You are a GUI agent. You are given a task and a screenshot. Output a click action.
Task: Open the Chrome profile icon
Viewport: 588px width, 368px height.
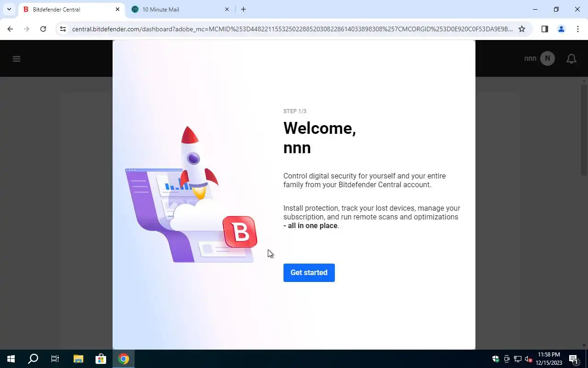561,29
